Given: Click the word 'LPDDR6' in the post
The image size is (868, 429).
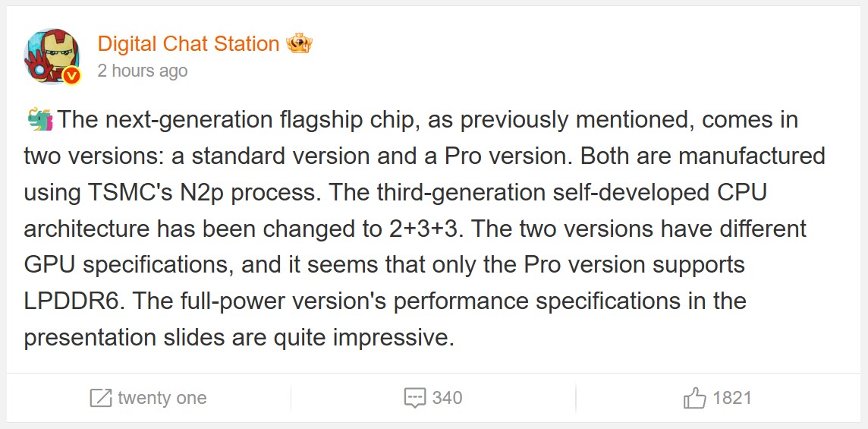Looking at the screenshot, I should 71,301.
